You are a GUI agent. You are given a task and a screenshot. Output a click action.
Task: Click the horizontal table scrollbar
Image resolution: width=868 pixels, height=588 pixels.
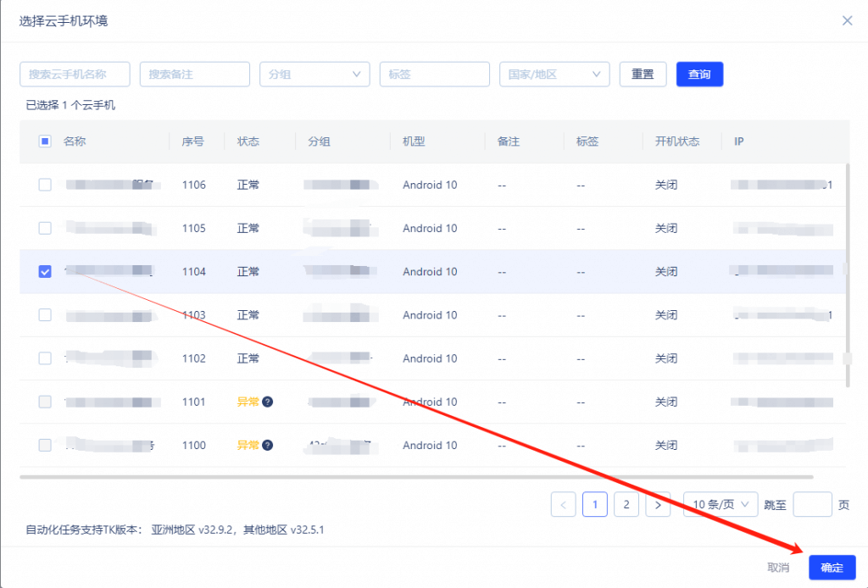point(415,477)
